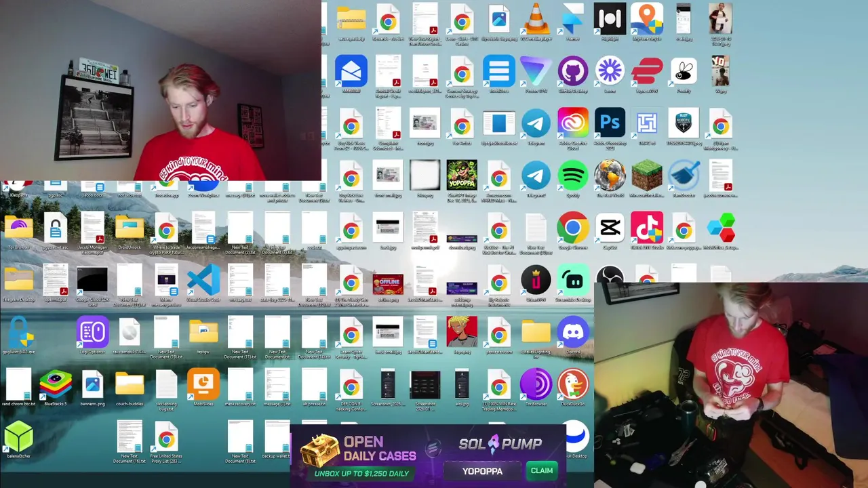Open the GitHub Desktop shortcut
Image resolution: width=868 pixels, height=488 pixels.
[572, 70]
